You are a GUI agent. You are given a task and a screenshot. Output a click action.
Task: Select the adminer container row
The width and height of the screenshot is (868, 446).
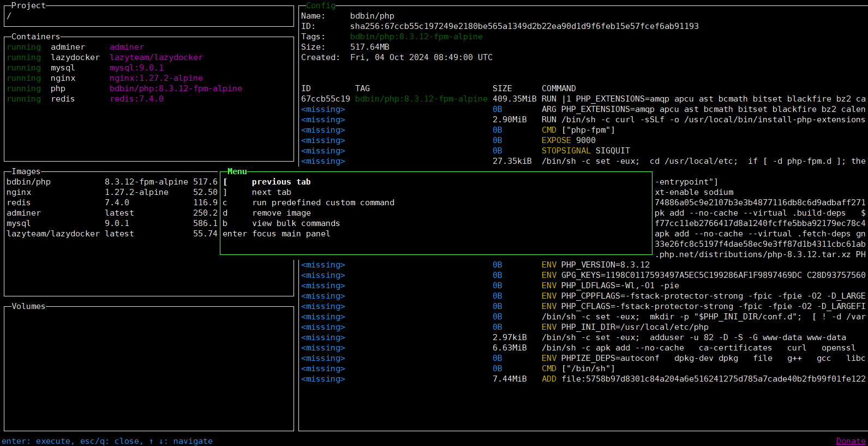pyautogui.click(x=148, y=47)
